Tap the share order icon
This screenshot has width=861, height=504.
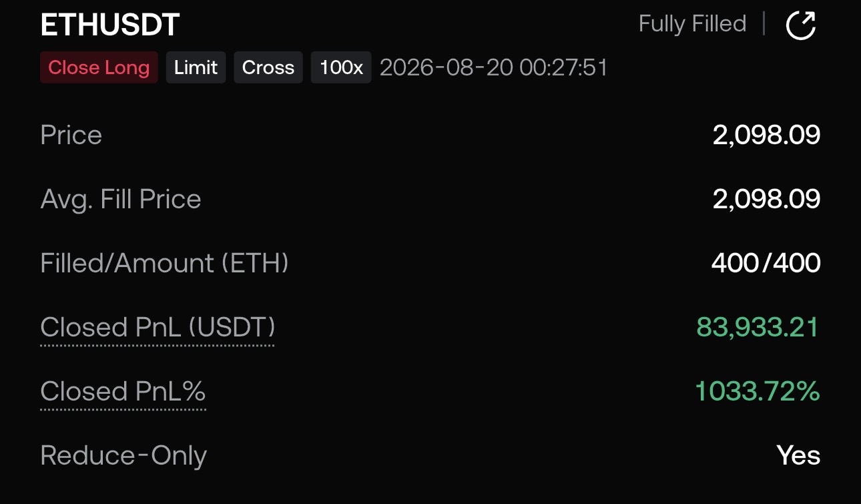tap(801, 25)
